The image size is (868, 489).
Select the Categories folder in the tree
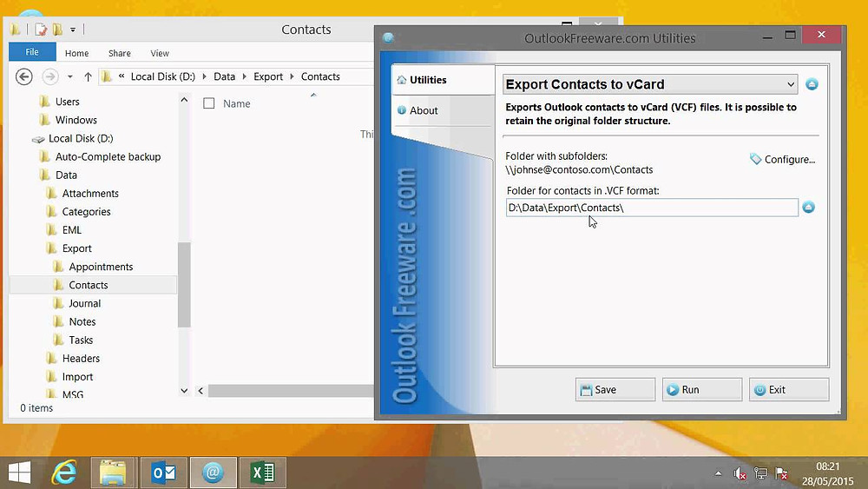pyautogui.click(x=86, y=212)
